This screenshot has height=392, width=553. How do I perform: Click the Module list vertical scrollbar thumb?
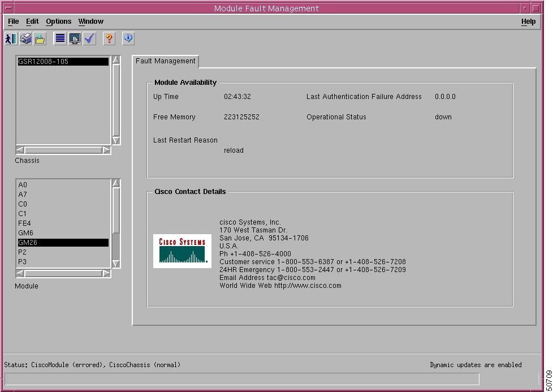tap(116, 210)
